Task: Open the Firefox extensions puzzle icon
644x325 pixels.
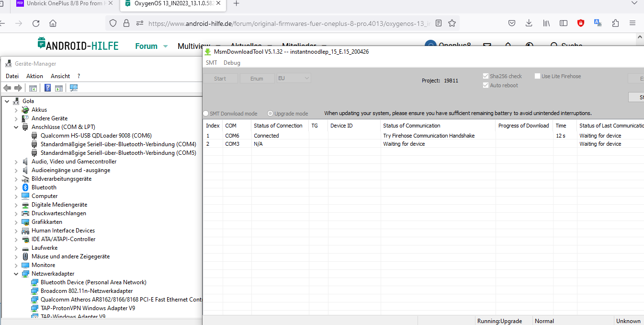Action: point(615,23)
